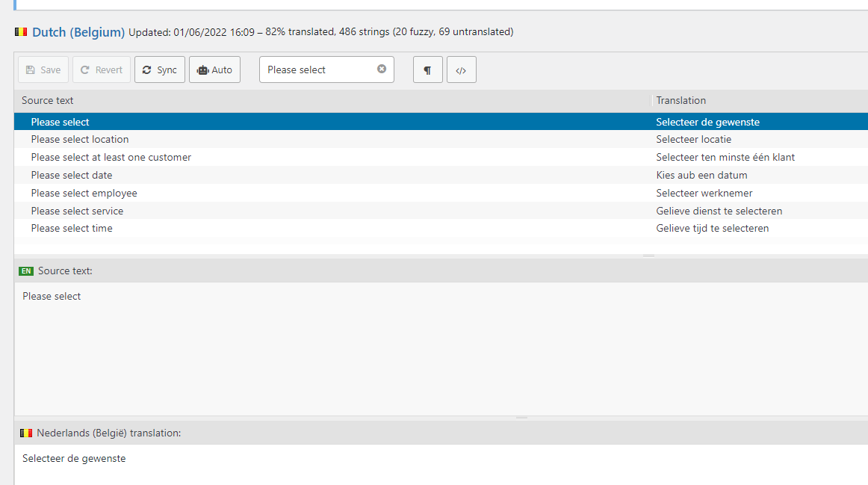The width and height of the screenshot is (868, 485).
Task: Click the splitter handle above Source text pane
Action: click(649, 256)
